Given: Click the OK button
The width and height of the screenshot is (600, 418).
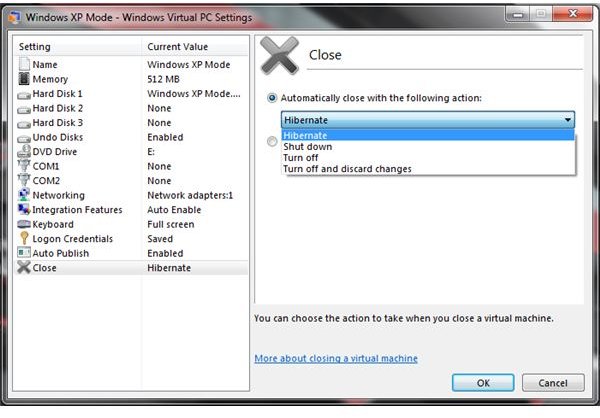Looking at the screenshot, I should click(483, 383).
